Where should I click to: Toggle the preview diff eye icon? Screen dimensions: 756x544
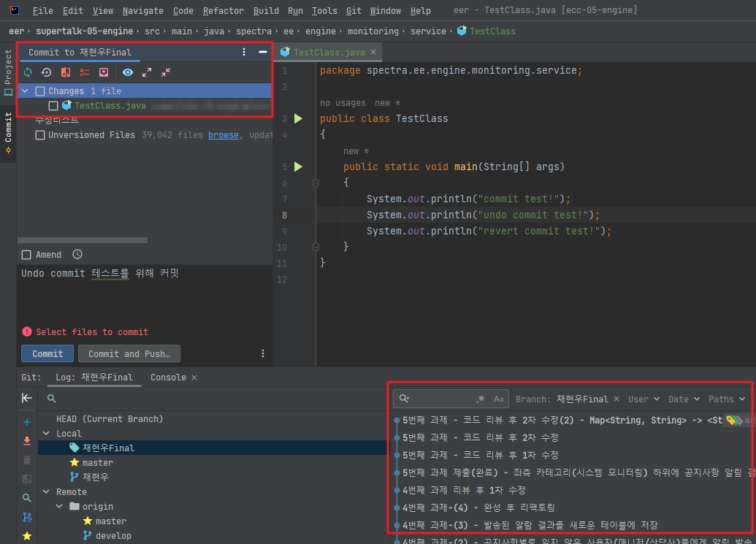pos(129,72)
